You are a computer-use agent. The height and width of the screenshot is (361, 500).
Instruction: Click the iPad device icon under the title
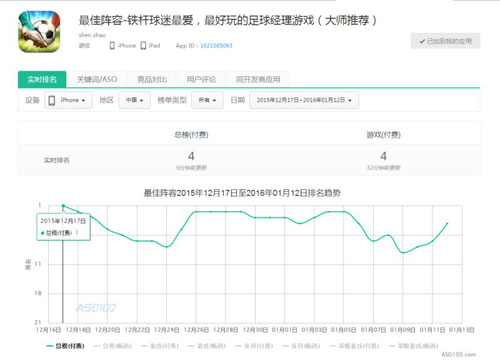(143, 45)
